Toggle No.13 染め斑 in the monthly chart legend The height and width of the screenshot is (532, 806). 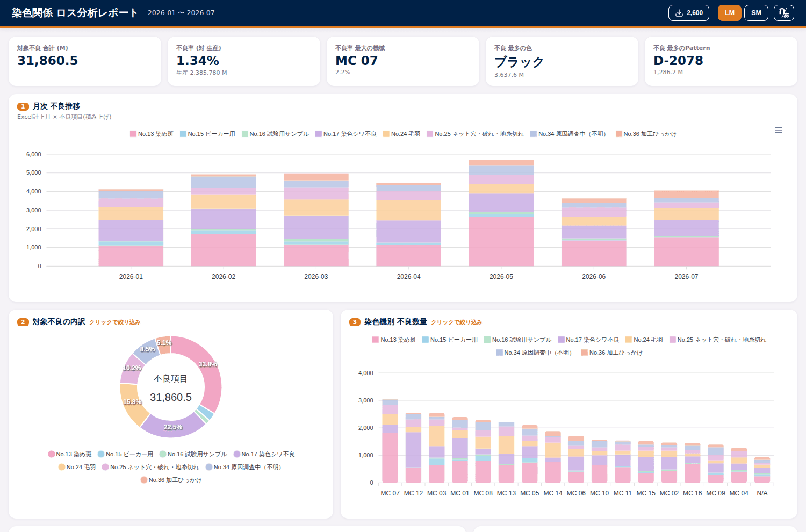(x=152, y=134)
